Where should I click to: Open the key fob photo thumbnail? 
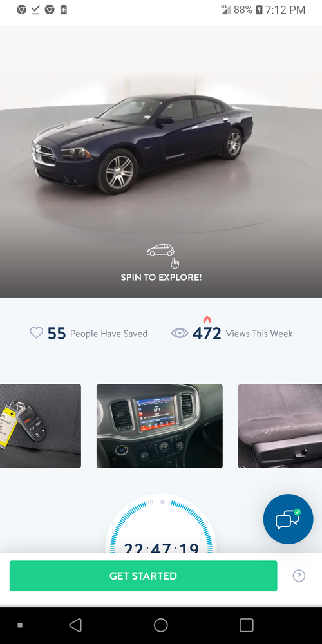40,426
